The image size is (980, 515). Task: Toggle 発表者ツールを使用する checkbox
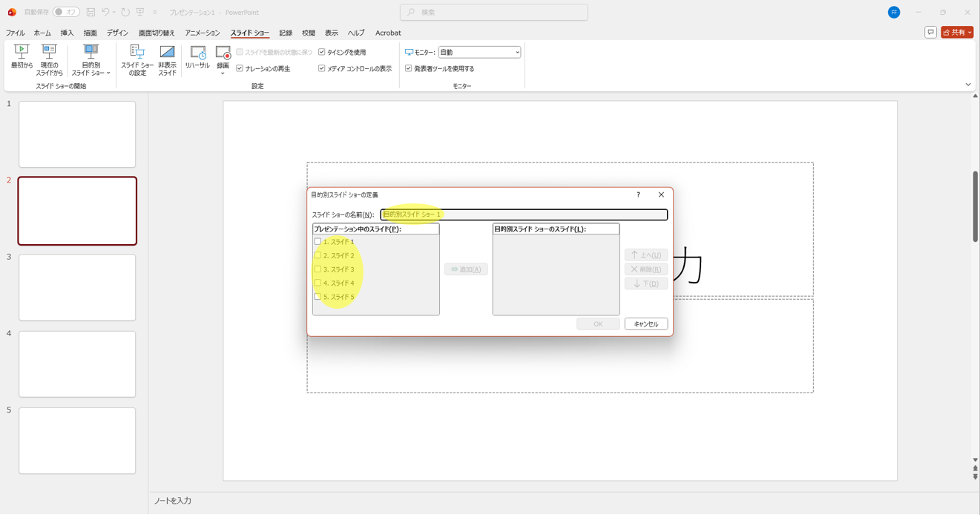click(409, 69)
